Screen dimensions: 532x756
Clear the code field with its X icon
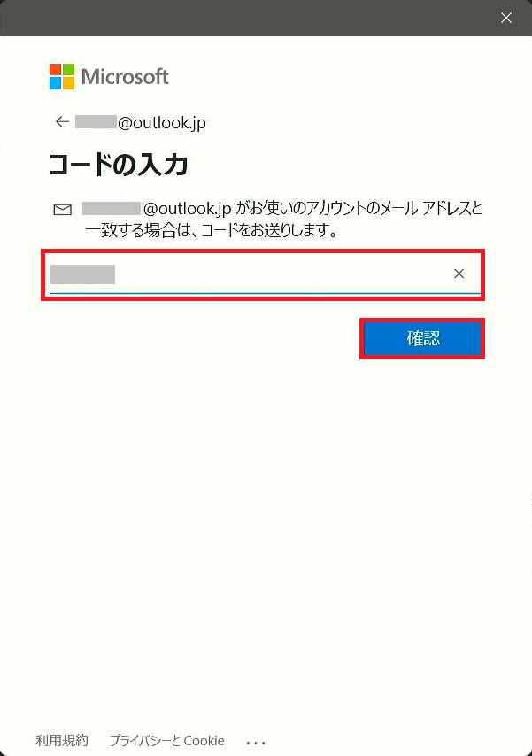(x=459, y=274)
